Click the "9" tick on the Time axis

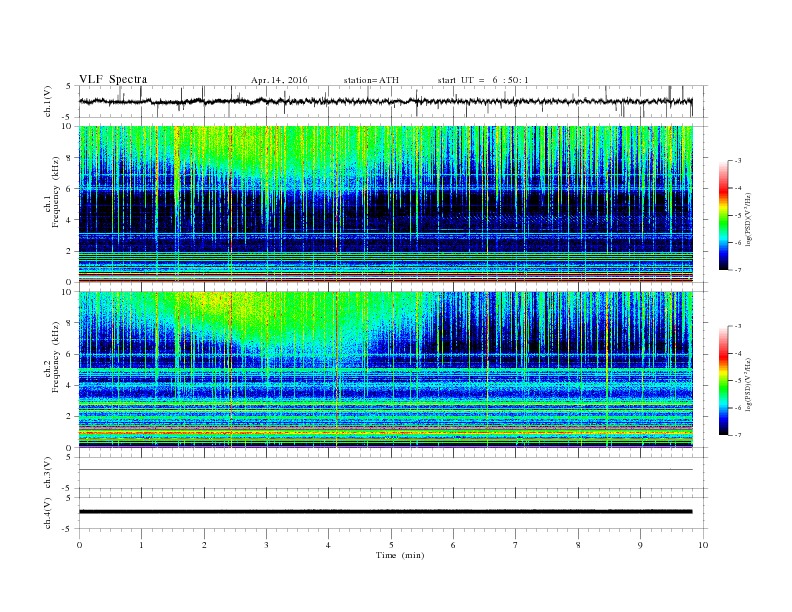[640, 545]
